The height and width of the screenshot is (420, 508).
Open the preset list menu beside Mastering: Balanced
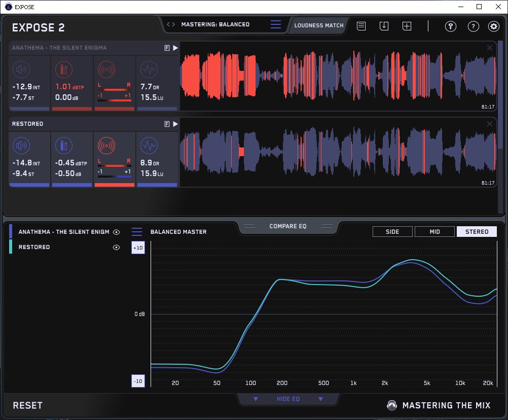[x=275, y=24]
